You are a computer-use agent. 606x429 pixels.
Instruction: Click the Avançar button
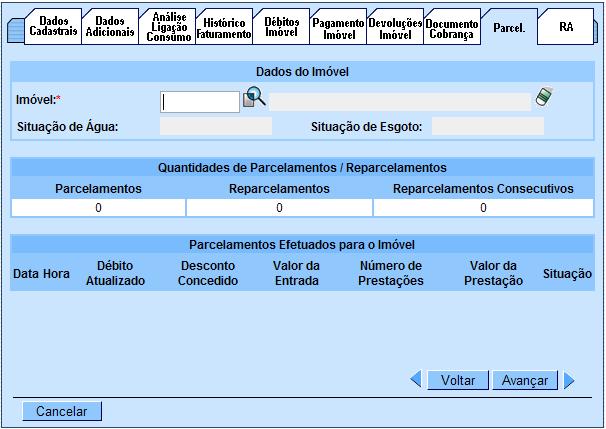(525, 380)
